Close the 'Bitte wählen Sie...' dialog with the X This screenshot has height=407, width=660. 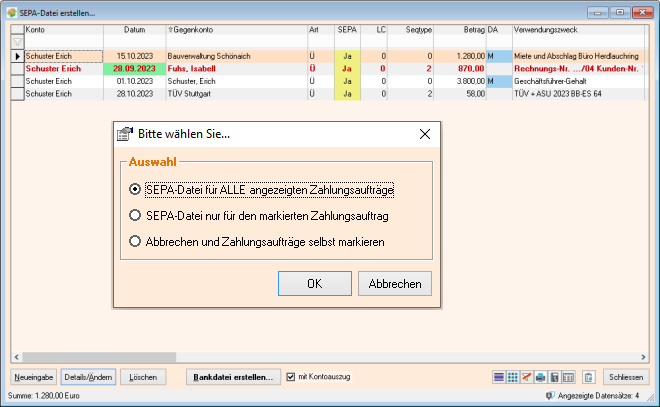[425, 134]
